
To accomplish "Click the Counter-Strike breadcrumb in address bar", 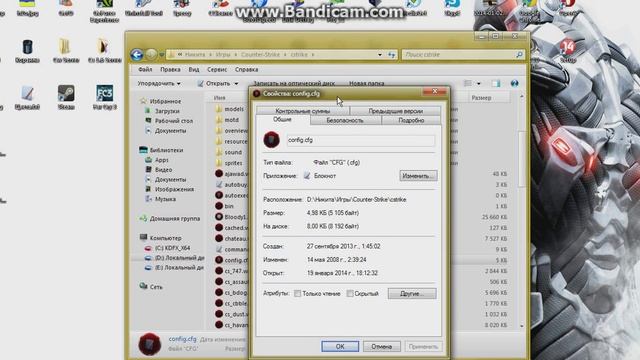I will click(x=260, y=54).
